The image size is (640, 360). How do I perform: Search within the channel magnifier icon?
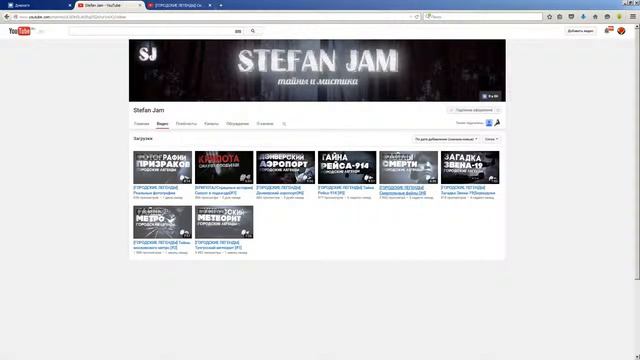pos(284,124)
